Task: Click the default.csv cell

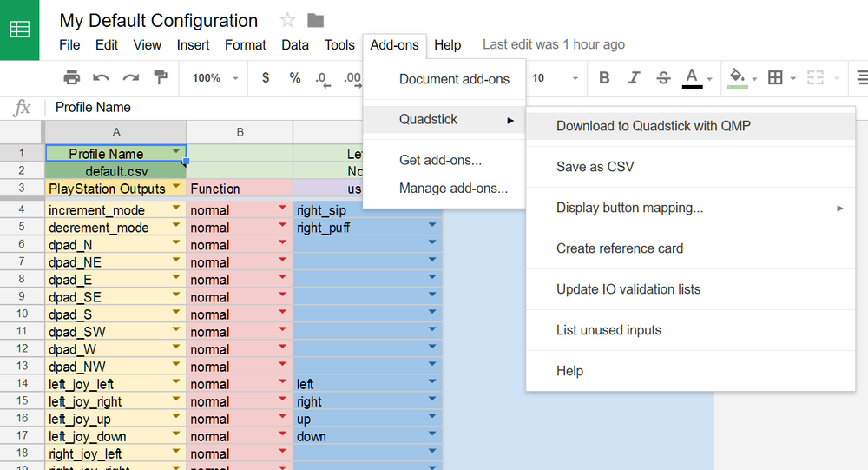Action: 115,170
